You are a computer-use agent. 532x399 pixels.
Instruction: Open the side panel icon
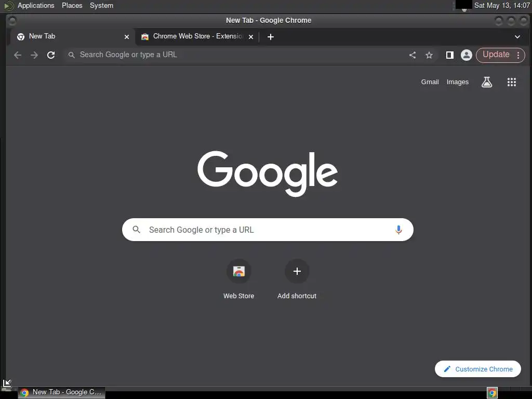pos(449,55)
